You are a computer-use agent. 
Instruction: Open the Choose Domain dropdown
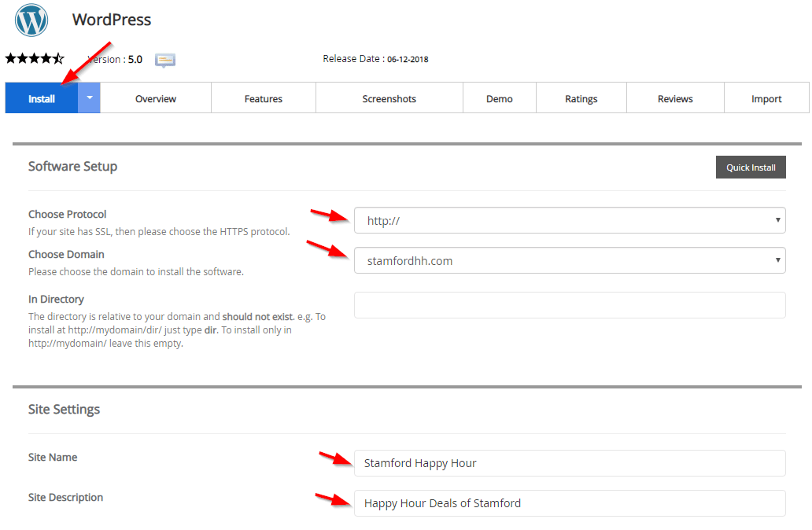tap(570, 260)
